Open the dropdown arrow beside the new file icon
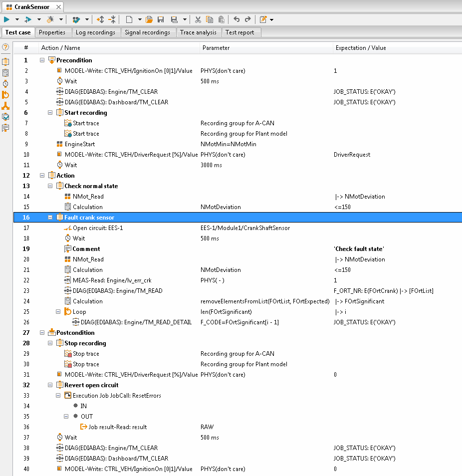 [140, 20]
